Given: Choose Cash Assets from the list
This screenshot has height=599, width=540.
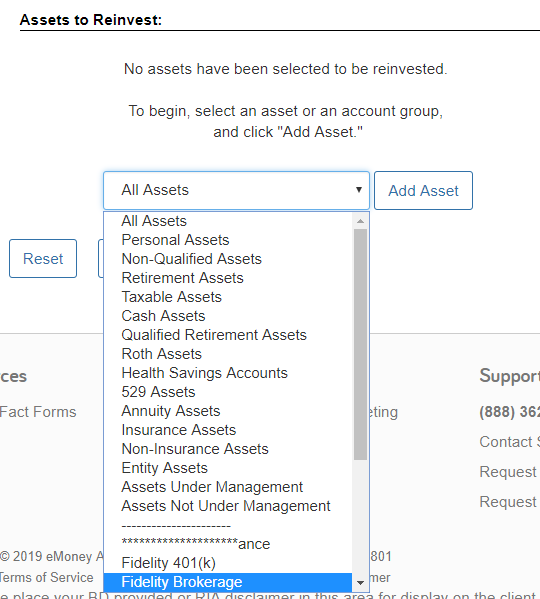Looking at the screenshot, I should 228,316.
